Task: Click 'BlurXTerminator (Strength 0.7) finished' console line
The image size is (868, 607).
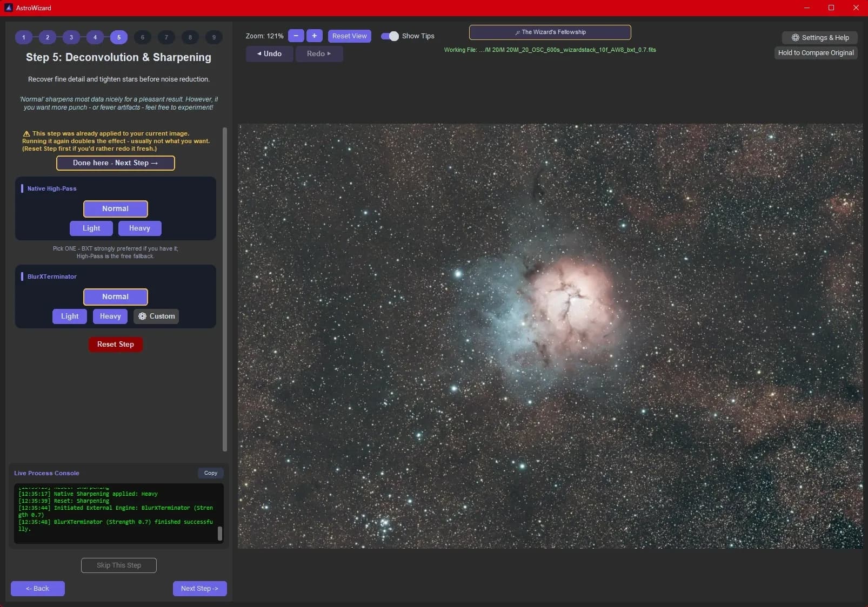Action: pyautogui.click(x=116, y=525)
